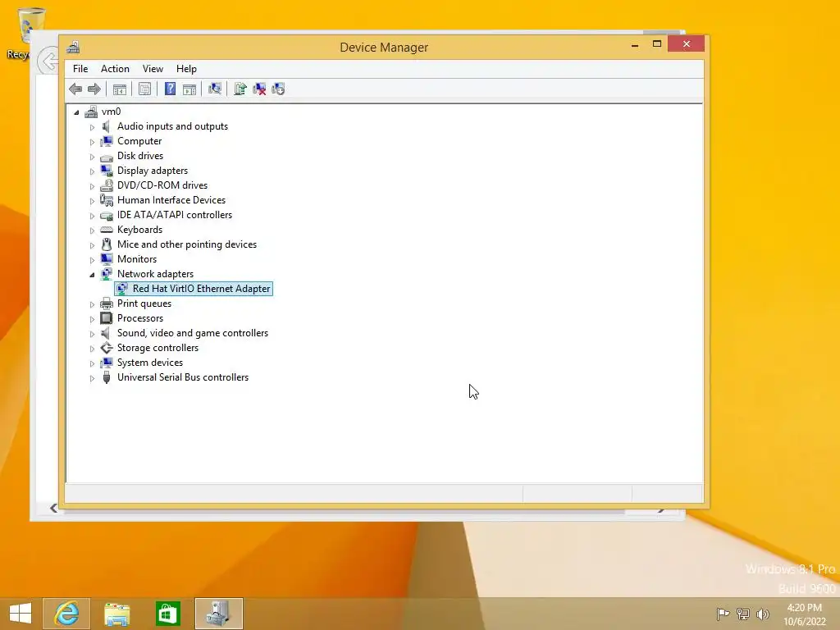
Task: Open the Help menu
Action: pyautogui.click(x=186, y=69)
